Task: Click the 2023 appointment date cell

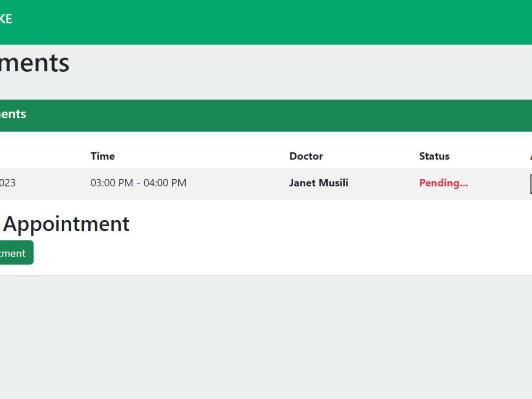Action: (8, 182)
